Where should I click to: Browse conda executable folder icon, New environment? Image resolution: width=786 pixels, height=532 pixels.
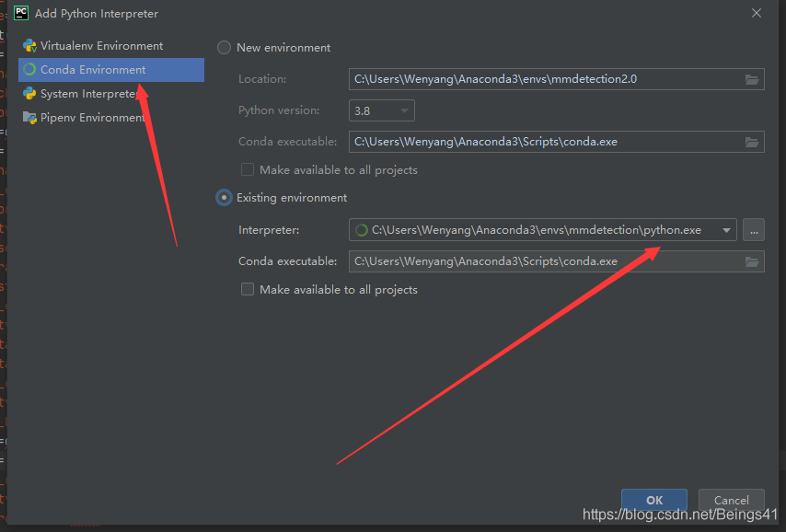(751, 142)
